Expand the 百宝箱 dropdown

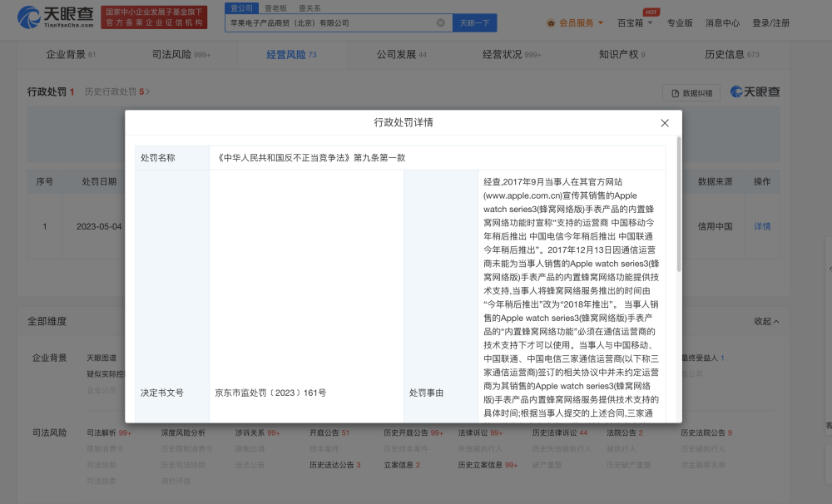635,22
